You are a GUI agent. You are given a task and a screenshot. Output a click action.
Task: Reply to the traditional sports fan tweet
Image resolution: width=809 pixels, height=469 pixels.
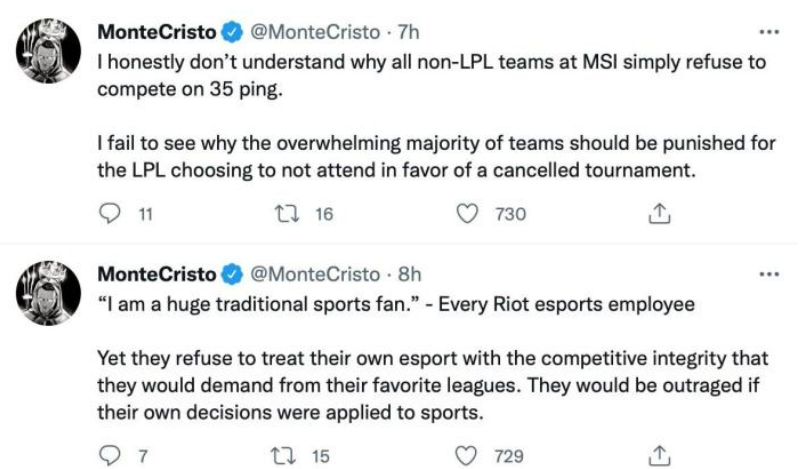pos(112,455)
